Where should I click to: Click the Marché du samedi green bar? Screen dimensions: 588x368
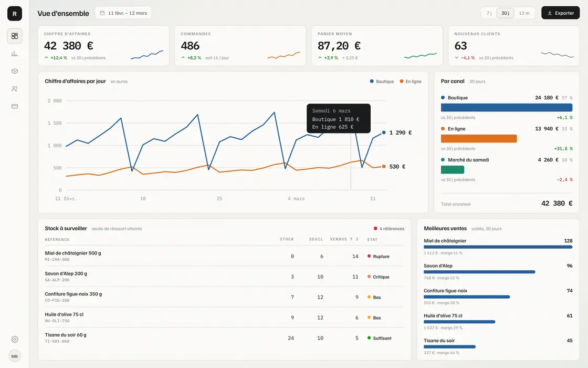453,170
